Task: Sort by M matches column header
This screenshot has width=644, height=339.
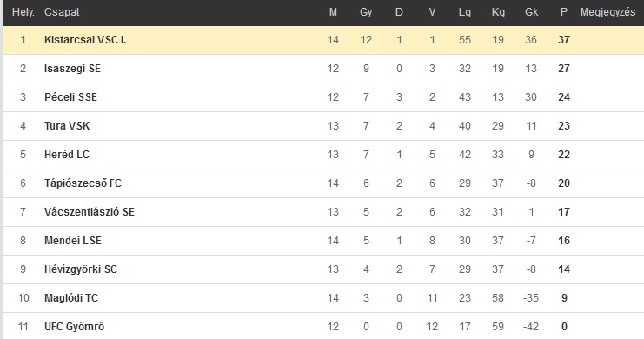Action: pyautogui.click(x=333, y=12)
